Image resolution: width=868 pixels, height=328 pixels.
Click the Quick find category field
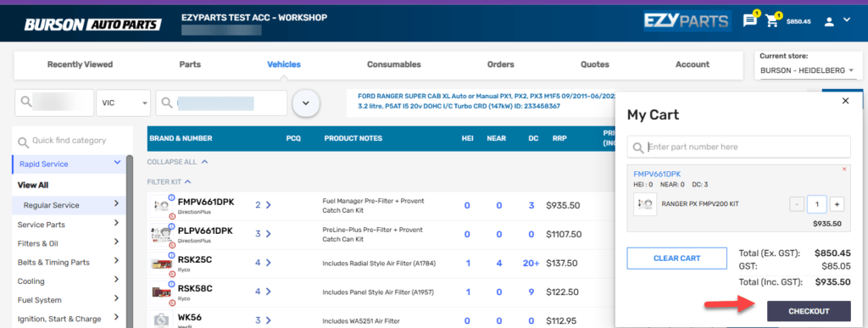tap(73, 141)
